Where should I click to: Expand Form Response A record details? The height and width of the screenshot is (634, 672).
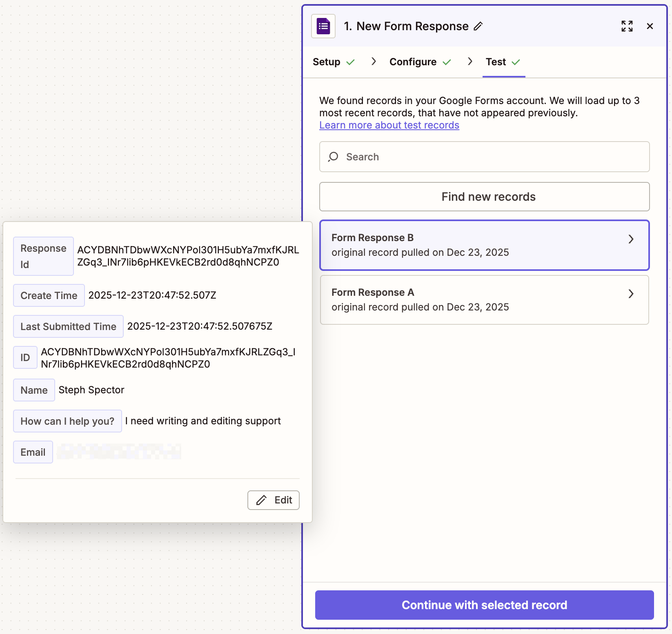[x=631, y=294]
